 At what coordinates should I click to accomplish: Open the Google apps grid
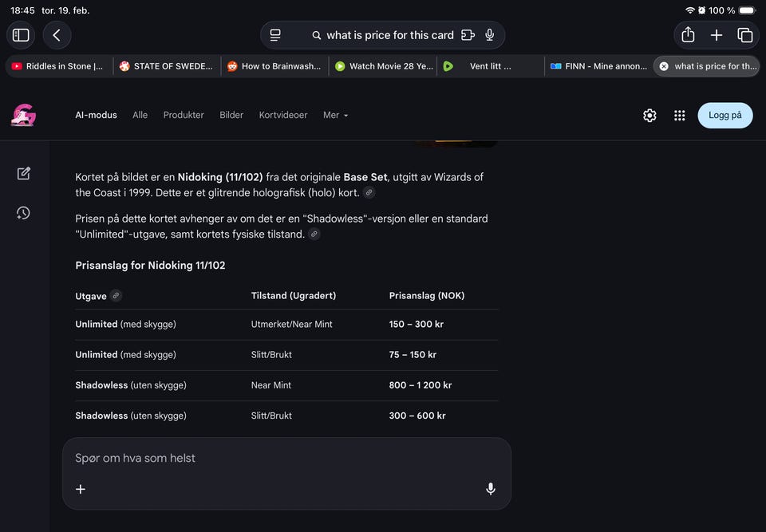click(x=680, y=116)
